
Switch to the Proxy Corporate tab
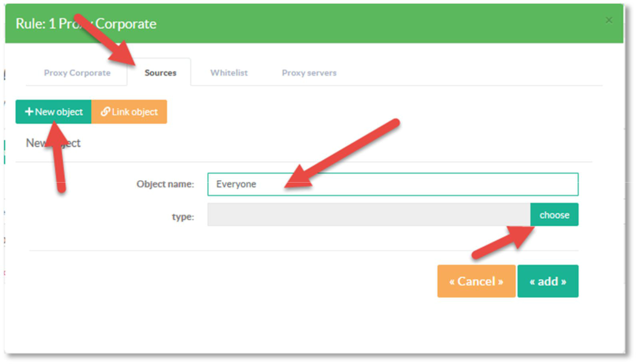tap(77, 73)
